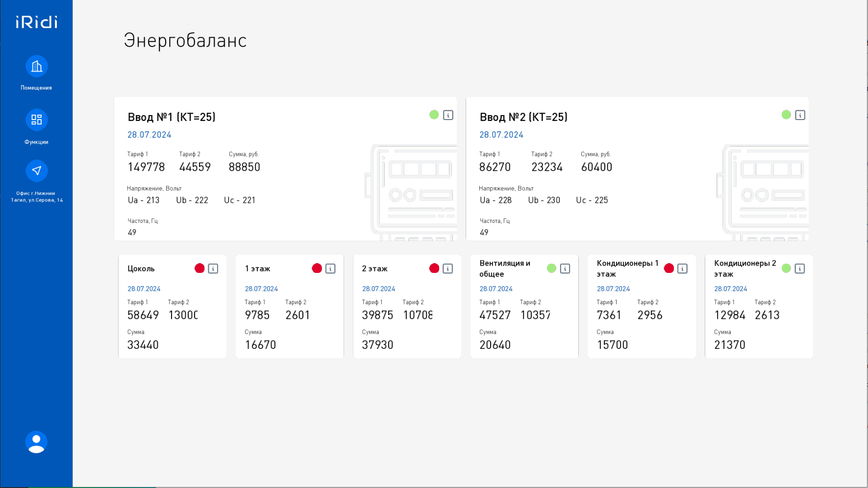Screen dimensions: 868x488
Task: Click the date 28.07.2024 under Ввод №2
Action: coord(501,135)
